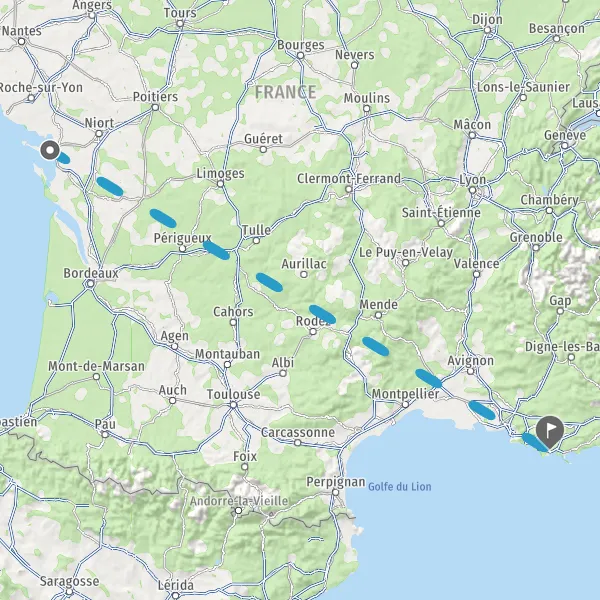The image size is (600, 600).
Task: Click the Dijon city marker
Action: (487, 30)
